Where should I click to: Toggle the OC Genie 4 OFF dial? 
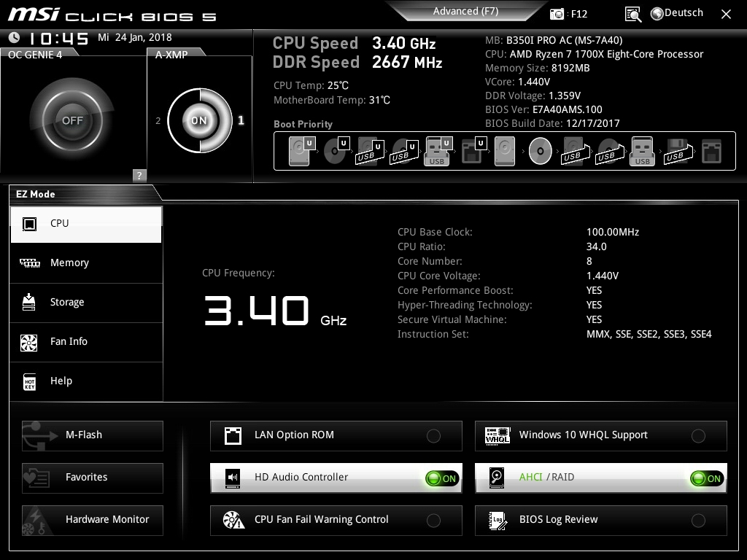(x=72, y=120)
